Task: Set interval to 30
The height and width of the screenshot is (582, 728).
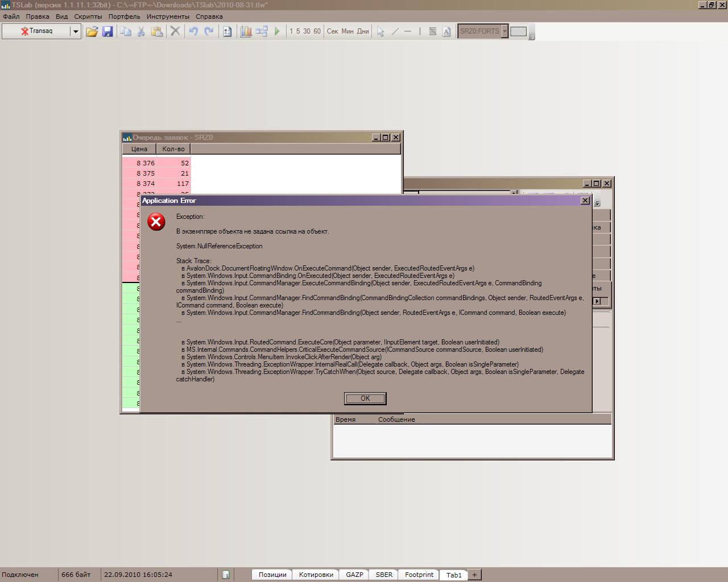Action: (307, 31)
